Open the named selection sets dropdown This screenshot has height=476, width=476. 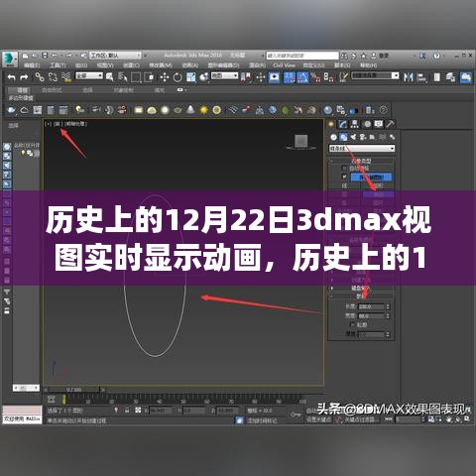(x=375, y=75)
